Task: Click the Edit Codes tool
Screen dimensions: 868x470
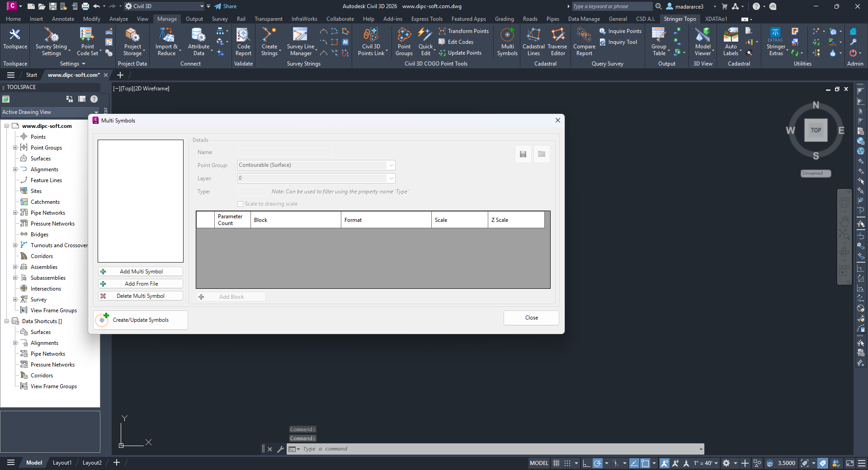Action: click(x=456, y=42)
